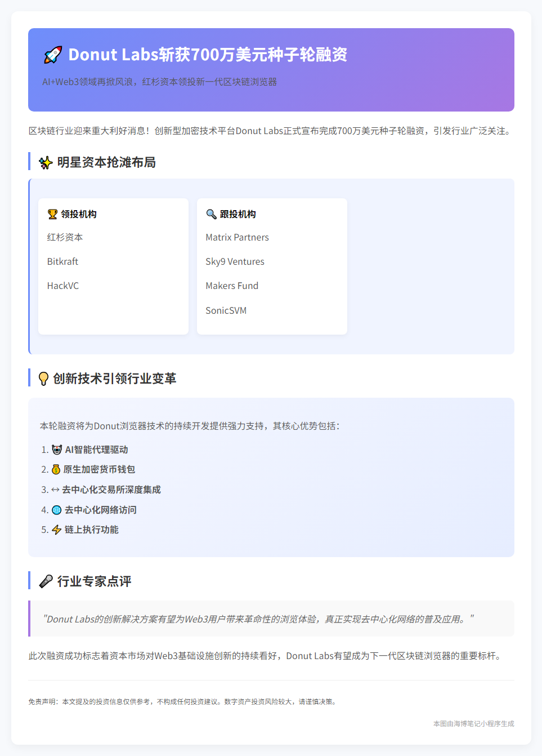Select 红杉资本 in the lead investors card
542x756 pixels.
(x=65, y=237)
